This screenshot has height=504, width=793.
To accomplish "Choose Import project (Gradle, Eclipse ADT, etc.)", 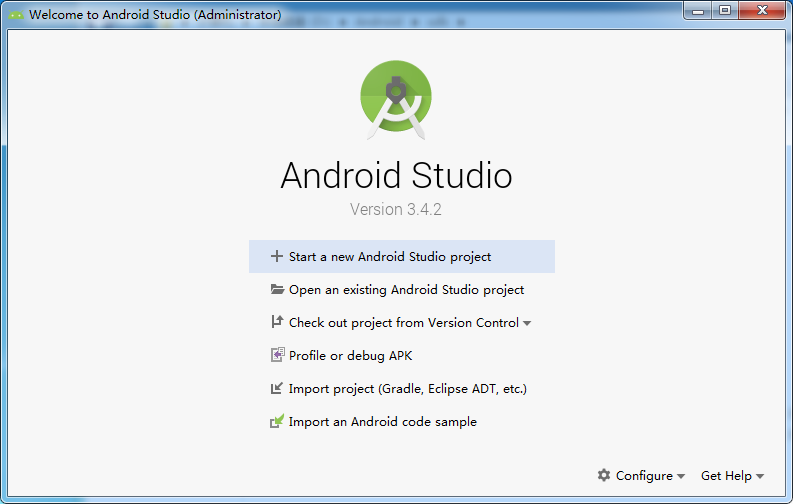I will (402, 388).
